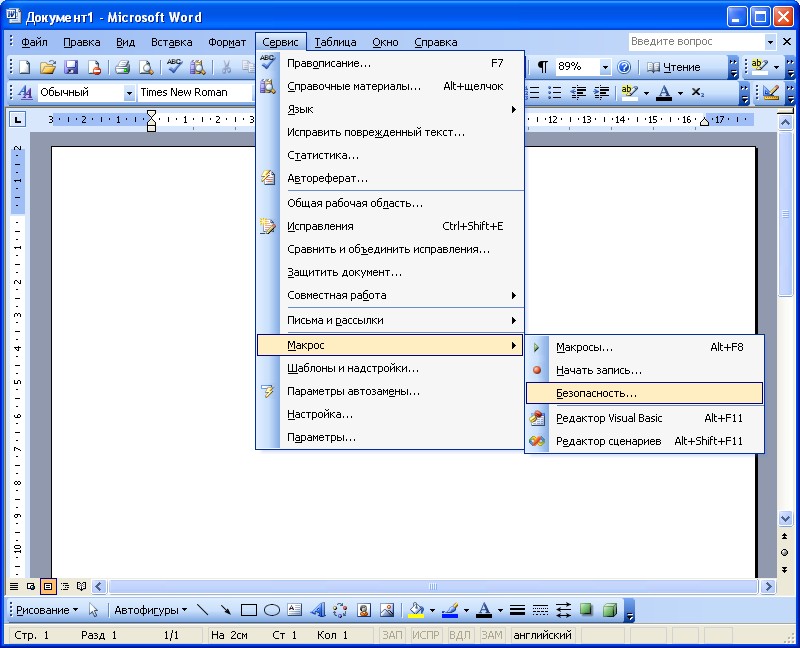This screenshot has height=648, width=800.
Task: Switch to Normal view
Action: click(x=14, y=586)
